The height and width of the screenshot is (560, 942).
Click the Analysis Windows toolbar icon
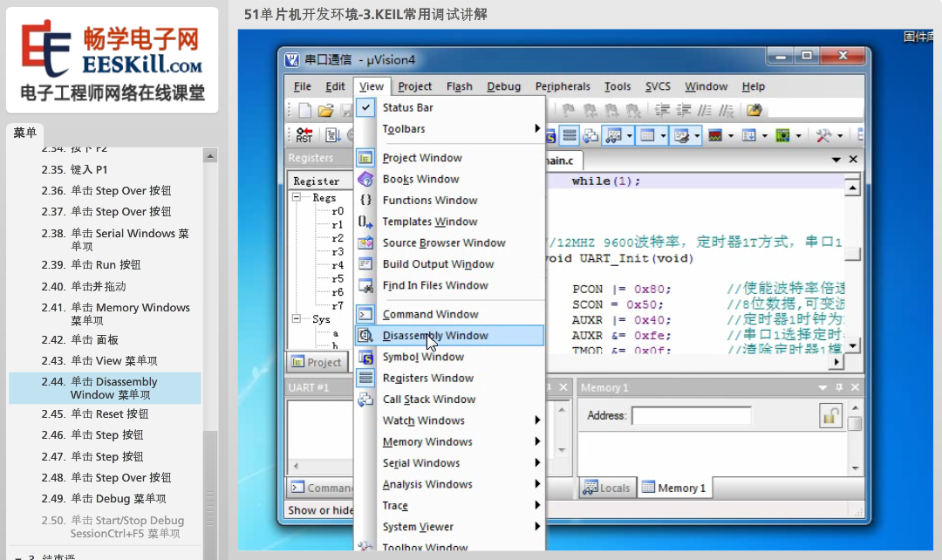click(x=715, y=136)
